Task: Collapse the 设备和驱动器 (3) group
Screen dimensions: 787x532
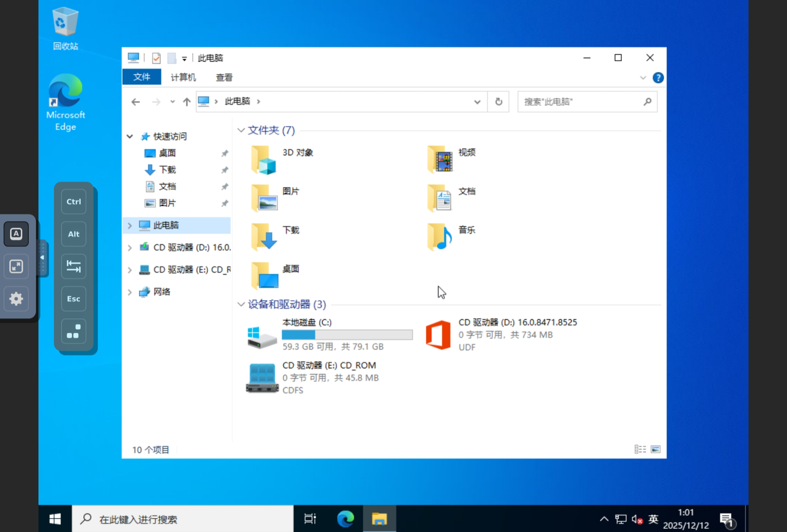Action: click(x=241, y=304)
